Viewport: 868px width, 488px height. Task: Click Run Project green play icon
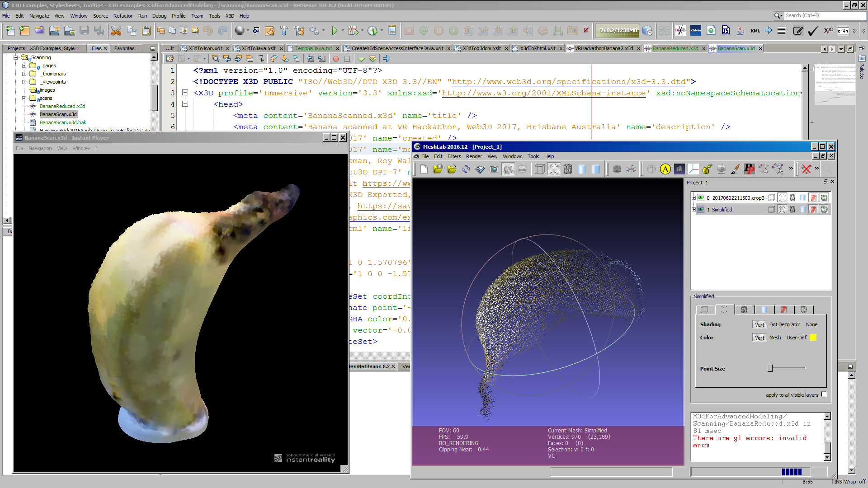[x=335, y=31]
